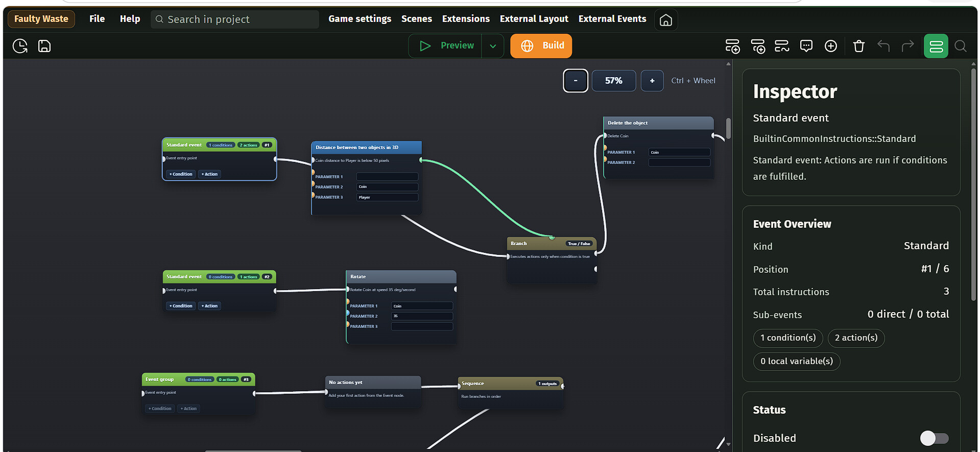Open the home icon button
Image resolution: width=980 pixels, height=452 pixels.
665,20
